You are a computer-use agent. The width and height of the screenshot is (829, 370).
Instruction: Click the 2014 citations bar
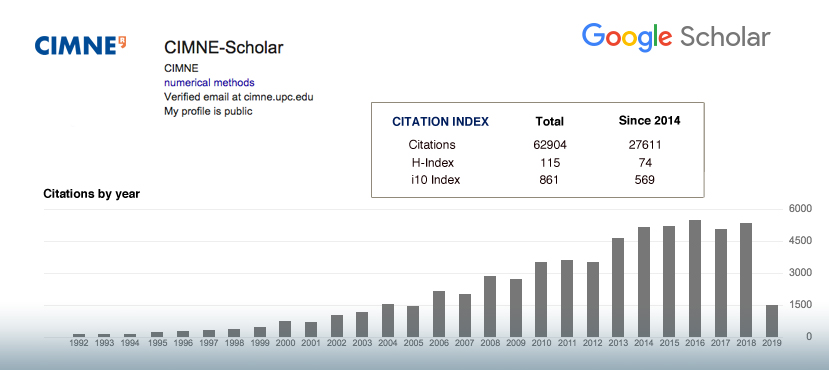pyautogui.click(x=643, y=282)
